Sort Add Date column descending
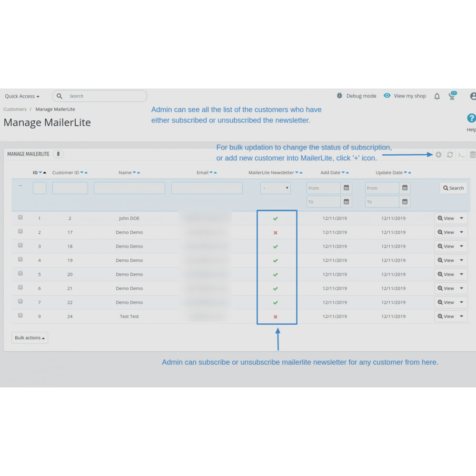This screenshot has height=476, width=476. [343, 173]
